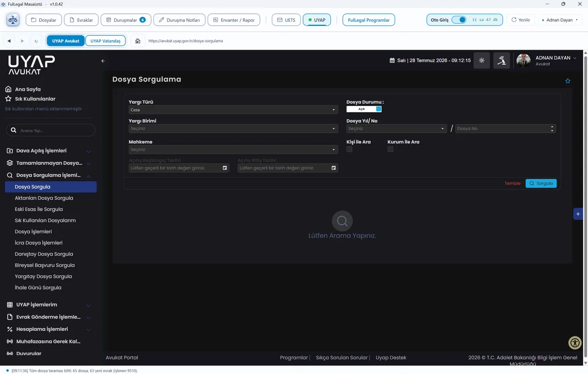
Task: Click the browser reload arrow icon
Action: point(36,41)
